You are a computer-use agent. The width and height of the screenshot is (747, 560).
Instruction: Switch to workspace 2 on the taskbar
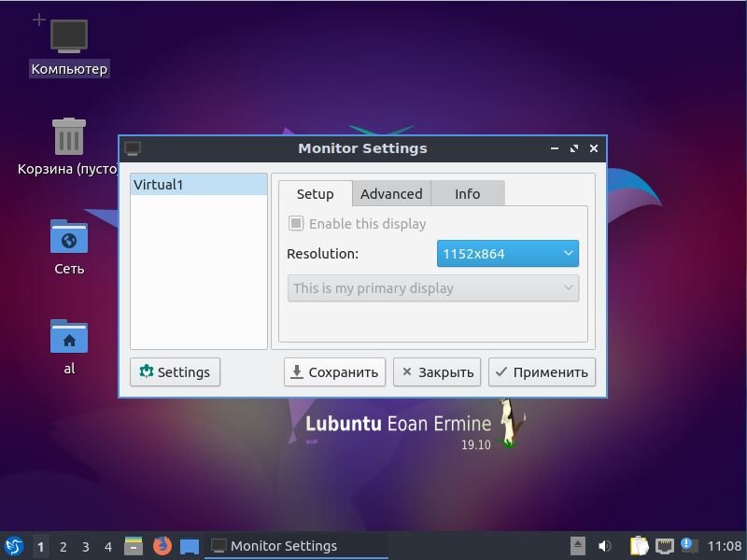pyautogui.click(x=63, y=546)
